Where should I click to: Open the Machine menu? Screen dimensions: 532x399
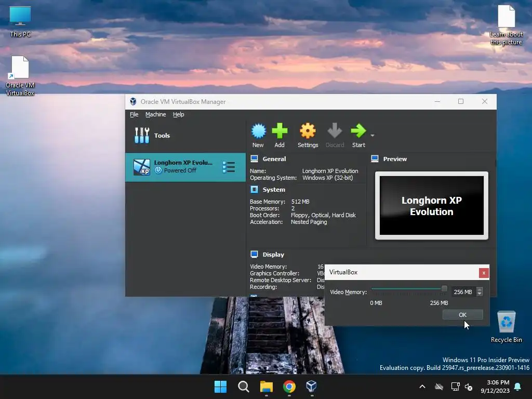pos(156,114)
